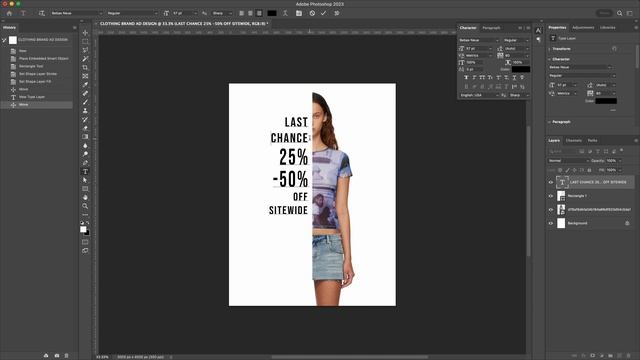Switch to the Adjustments tab
640x360 pixels.
pyautogui.click(x=583, y=27)
